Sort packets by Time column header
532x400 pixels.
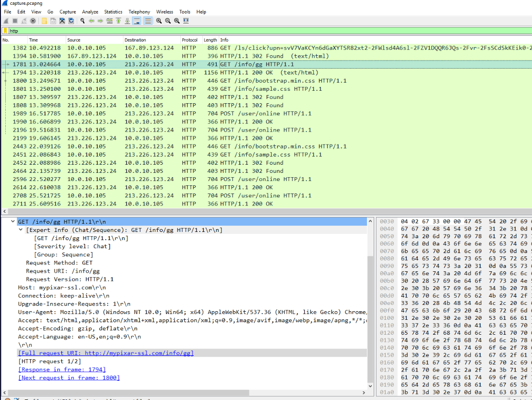[47, 40]
